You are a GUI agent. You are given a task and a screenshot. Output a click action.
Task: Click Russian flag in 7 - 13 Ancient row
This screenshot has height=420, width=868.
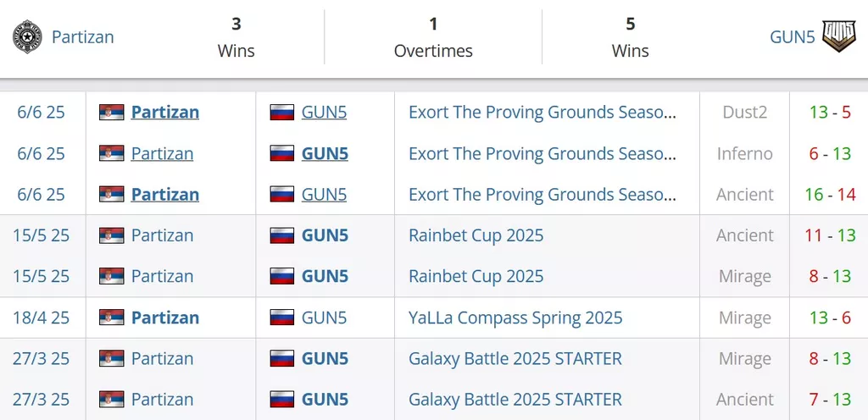(x=282, y=399)
